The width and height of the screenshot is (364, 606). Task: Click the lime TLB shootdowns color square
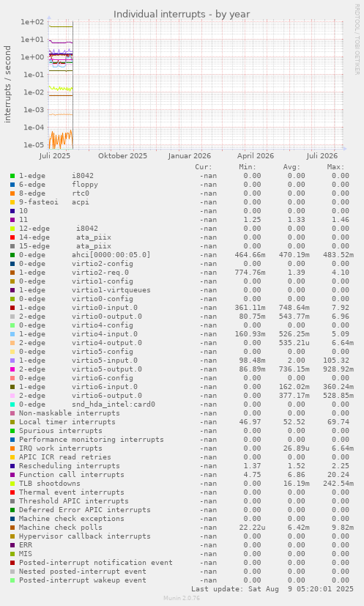point(12,484)
